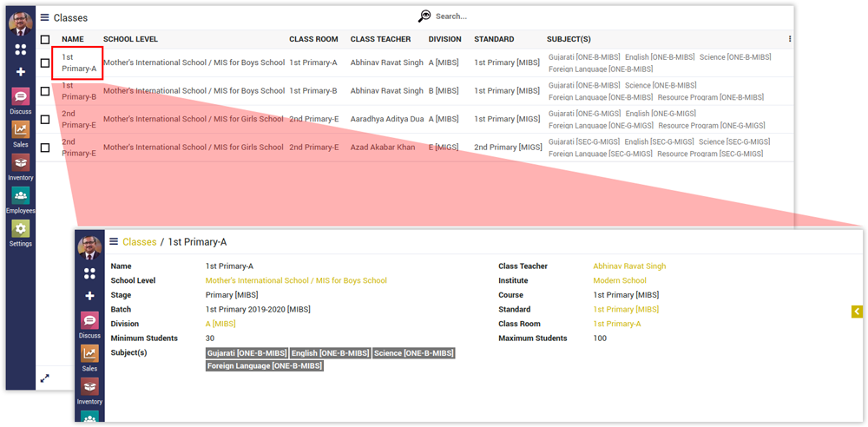Open the Employees app in the list view sidebar
The width and height of the screenshot is (868, 427).
pyautogui.click(x=21, y=198)
